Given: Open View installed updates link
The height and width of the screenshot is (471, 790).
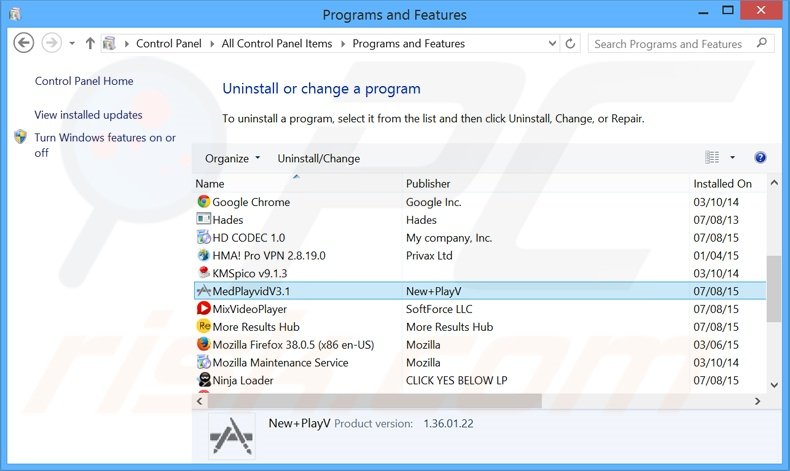Looking at the screenshot, I should click(x=88, y=115).
